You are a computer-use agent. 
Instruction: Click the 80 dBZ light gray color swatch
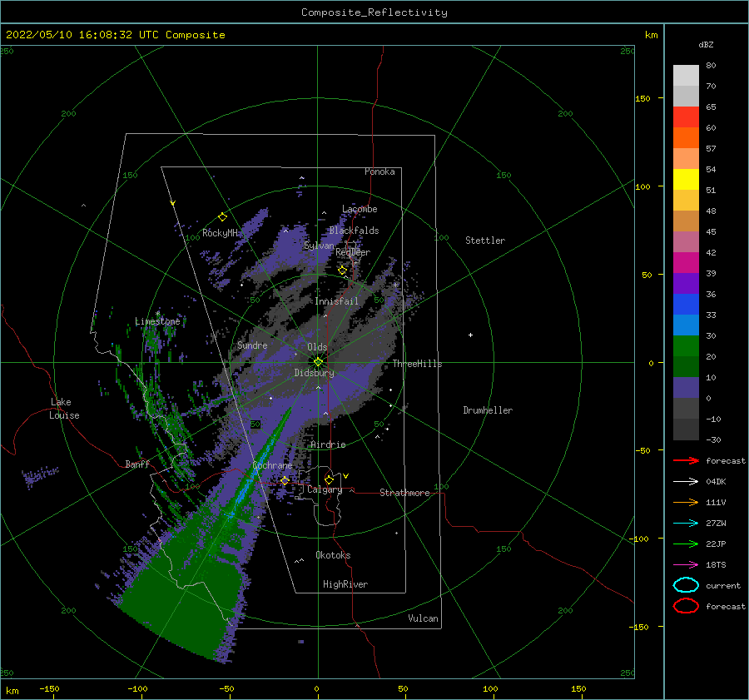(x=686, y=75)
